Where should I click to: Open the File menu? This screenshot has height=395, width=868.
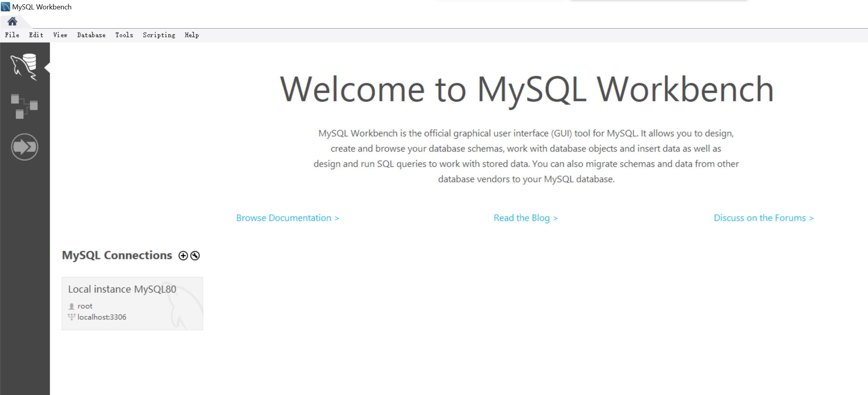(x=12, y=35)
